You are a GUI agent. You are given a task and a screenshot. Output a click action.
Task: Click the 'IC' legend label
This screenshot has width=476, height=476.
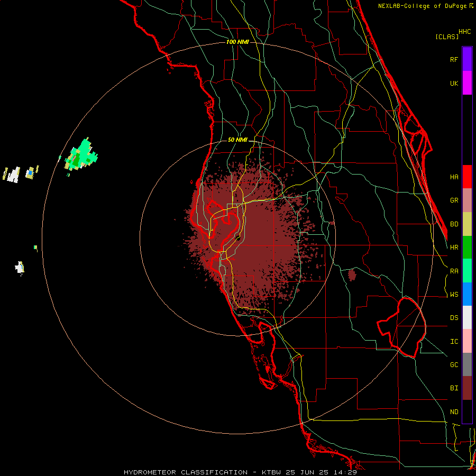tap(454, 342)
